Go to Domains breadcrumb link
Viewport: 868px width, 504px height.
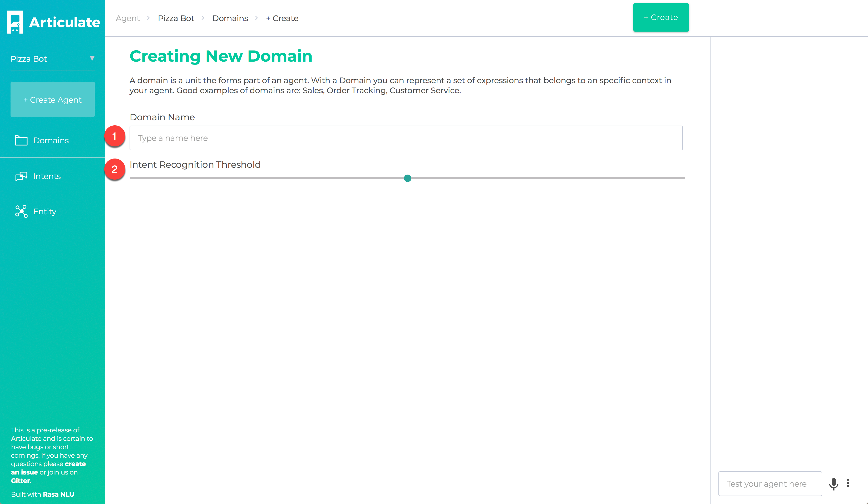230,18
